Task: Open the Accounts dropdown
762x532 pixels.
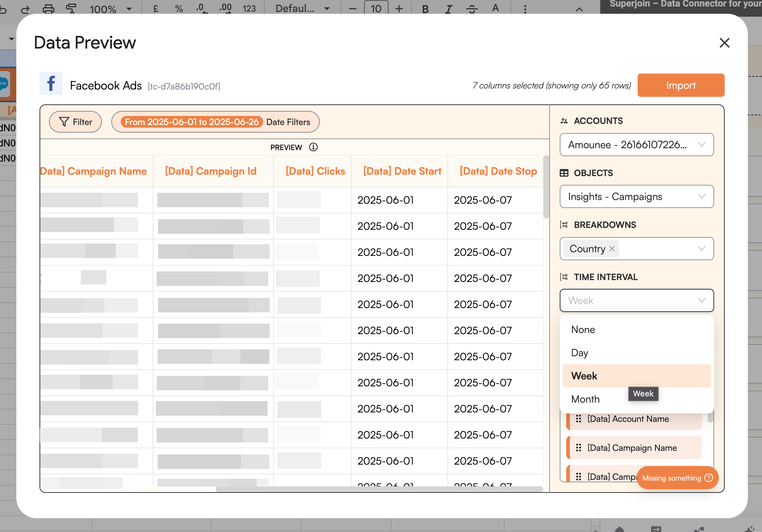Action: (637, 145)
